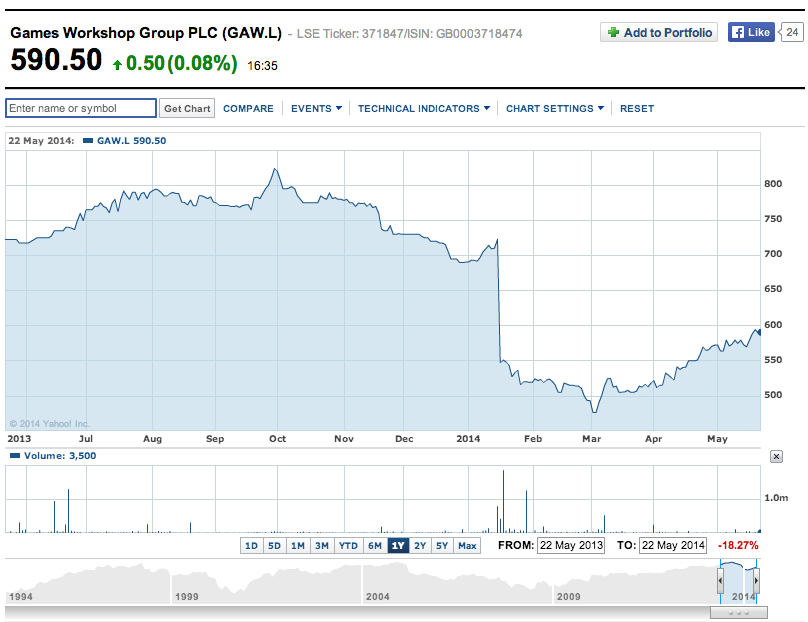Expand the TECHNICAL INDICATORS dropdown
Image resolution: width=808 pixels, height=622 pixels.
click(424, 109)
